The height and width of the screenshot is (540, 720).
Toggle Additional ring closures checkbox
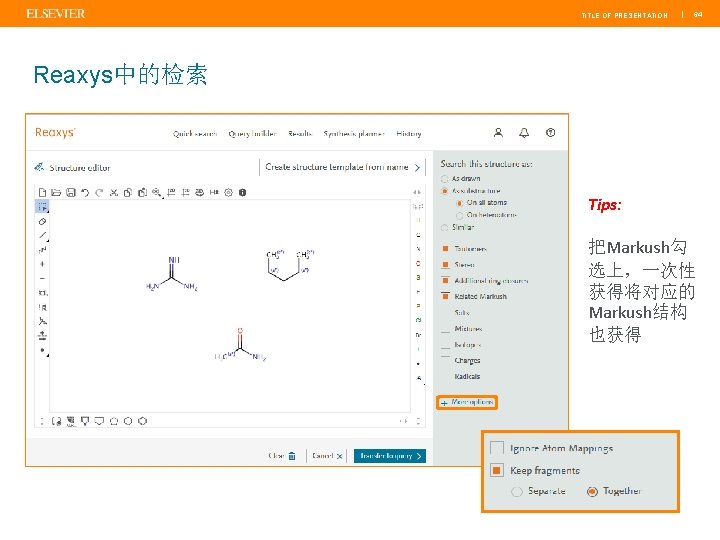445,280
